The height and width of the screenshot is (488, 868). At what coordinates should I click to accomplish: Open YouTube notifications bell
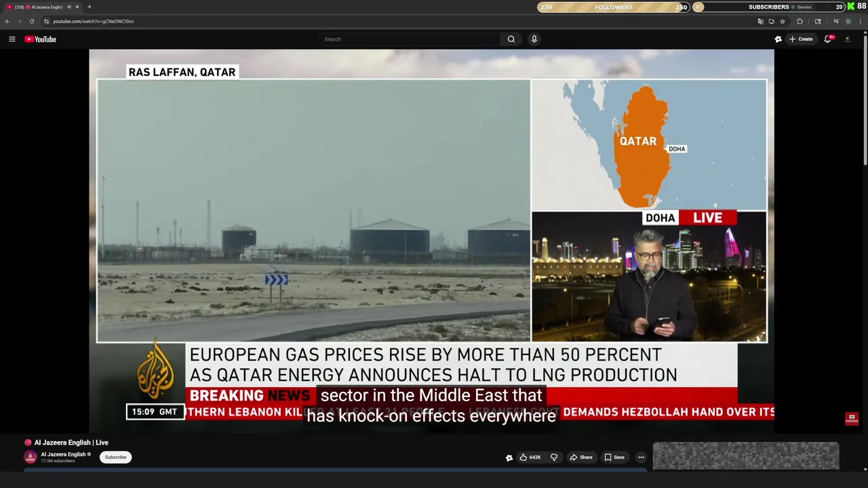click(x=828, y=39)
